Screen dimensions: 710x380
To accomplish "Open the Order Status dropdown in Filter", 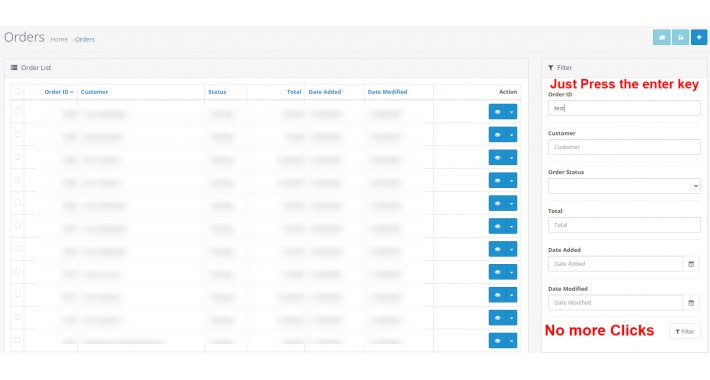I will coord(624,186).
